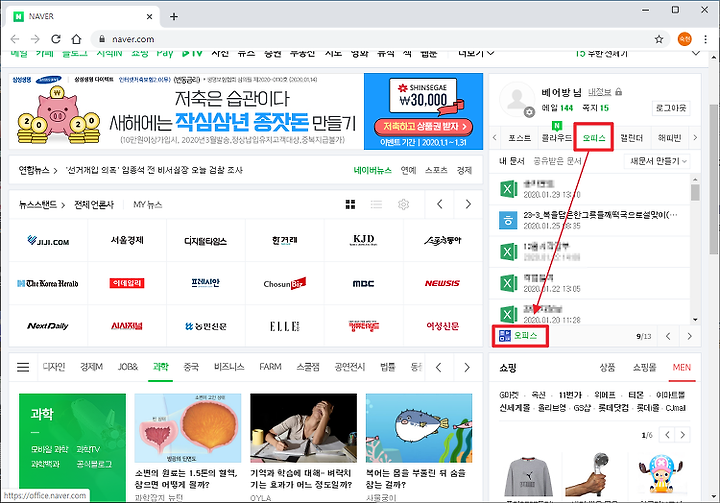The height and width of the screenshot is (503, 720).
Task: Open the 연합뉴스 headline link
Action: coord(153,170)
